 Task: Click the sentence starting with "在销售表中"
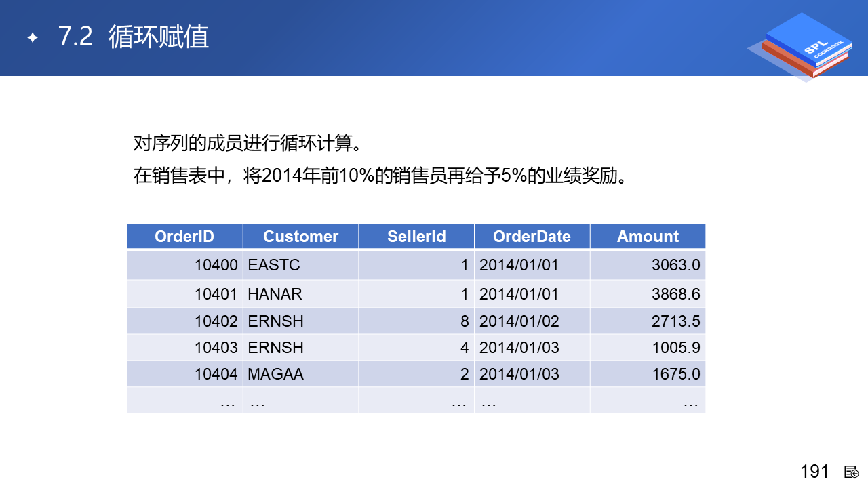(x=379, y=176)
